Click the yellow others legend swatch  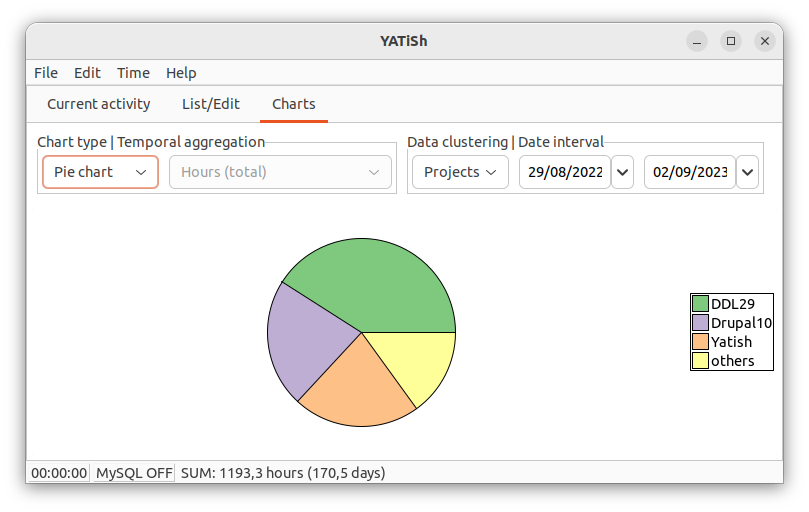click(700, 360)
